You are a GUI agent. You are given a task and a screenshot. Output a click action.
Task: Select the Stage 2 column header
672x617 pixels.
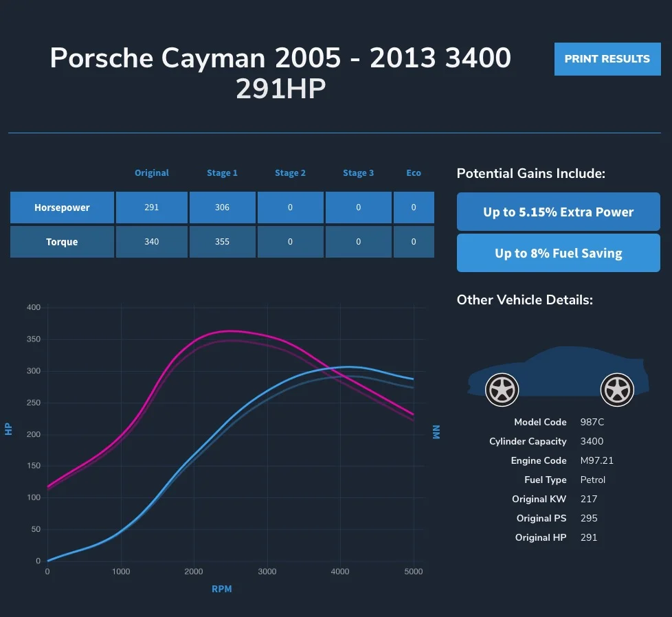tap(290, 172)
